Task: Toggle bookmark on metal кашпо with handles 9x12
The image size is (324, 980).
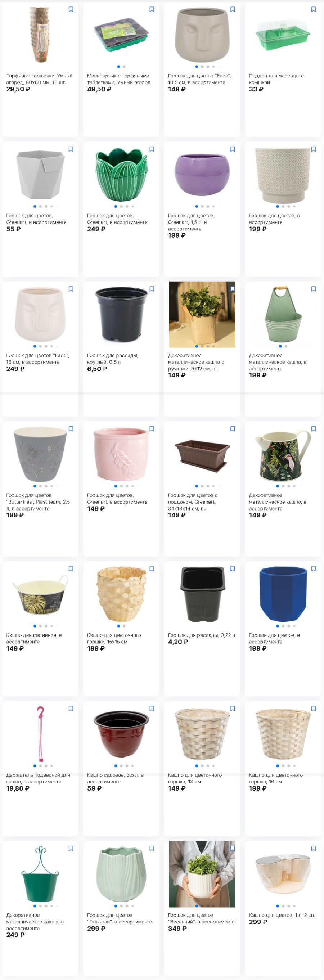Action: click(233, 289)
